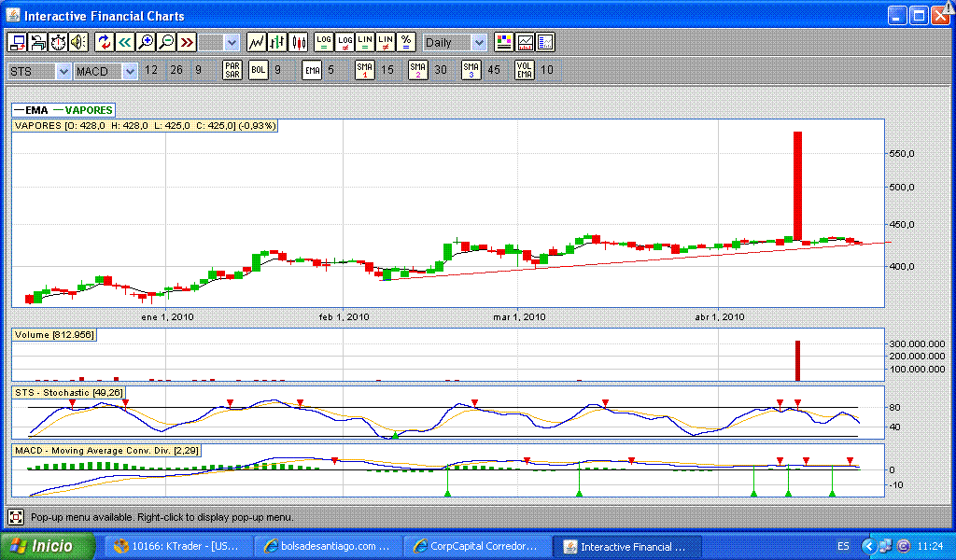Click the SMA 1 period field 15
This screenshot has height=560, width=956.
click(387, 70)
